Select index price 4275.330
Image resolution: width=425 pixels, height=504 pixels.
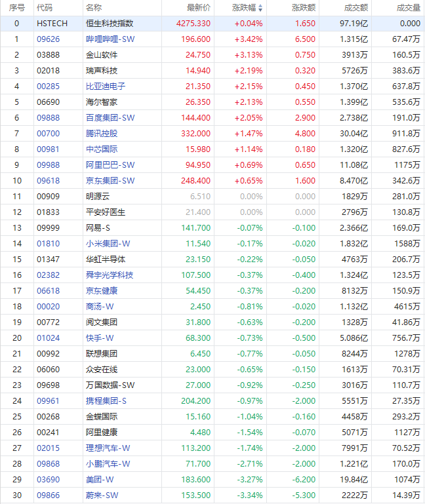tap(193, 24)
